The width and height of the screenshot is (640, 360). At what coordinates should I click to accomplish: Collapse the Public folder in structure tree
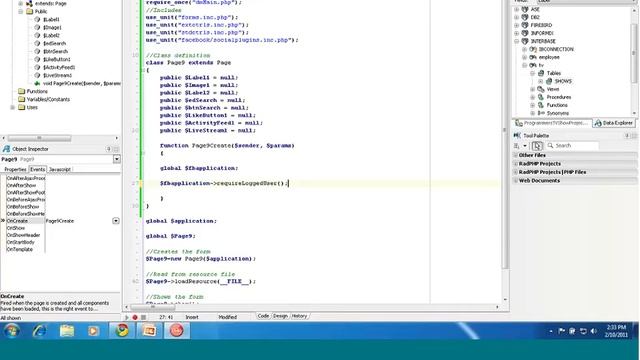[x=20, y=11]
